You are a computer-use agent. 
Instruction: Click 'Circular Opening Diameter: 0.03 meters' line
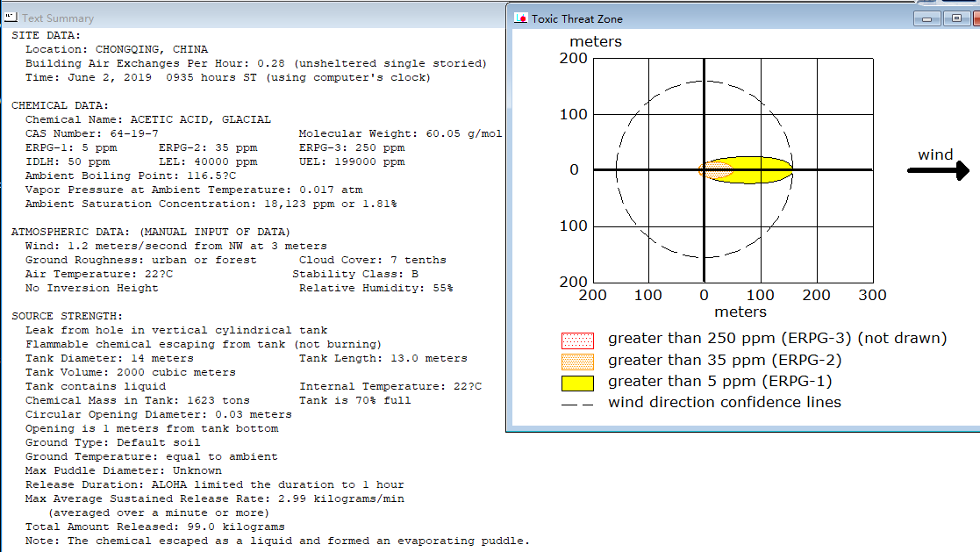[159, 414]
